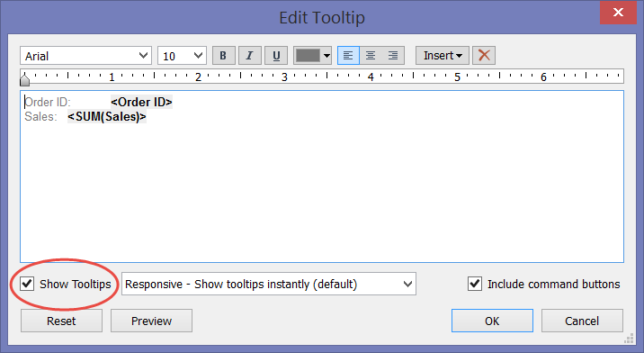
Task: Center align the text
Action: pyautogui.click(x=371, y=56)
